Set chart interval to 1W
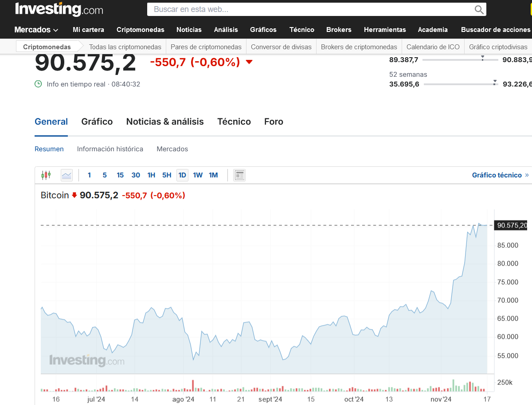Viewport: 532px width, 405px height. [198, 175]
